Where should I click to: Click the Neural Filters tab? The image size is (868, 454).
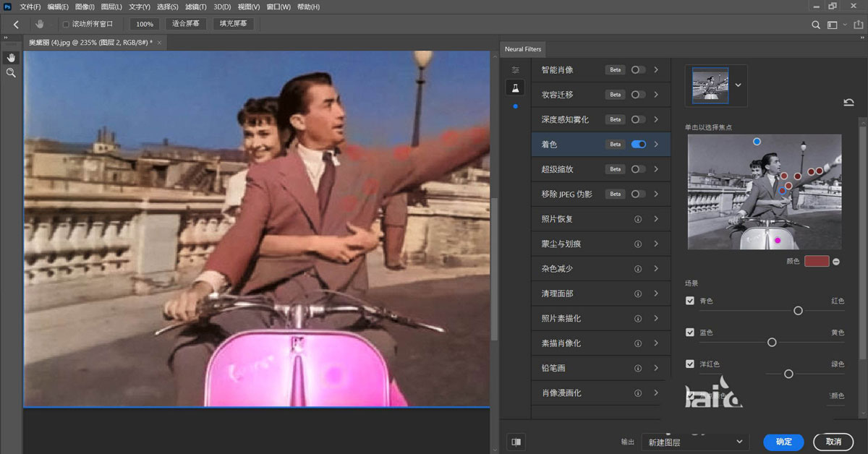(x=522, y=49)
